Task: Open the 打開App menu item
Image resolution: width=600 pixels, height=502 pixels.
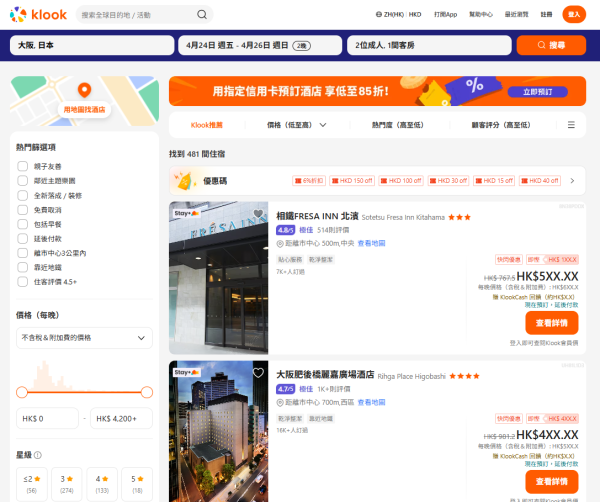Action: pyautogui.click(x=445, y=15)
